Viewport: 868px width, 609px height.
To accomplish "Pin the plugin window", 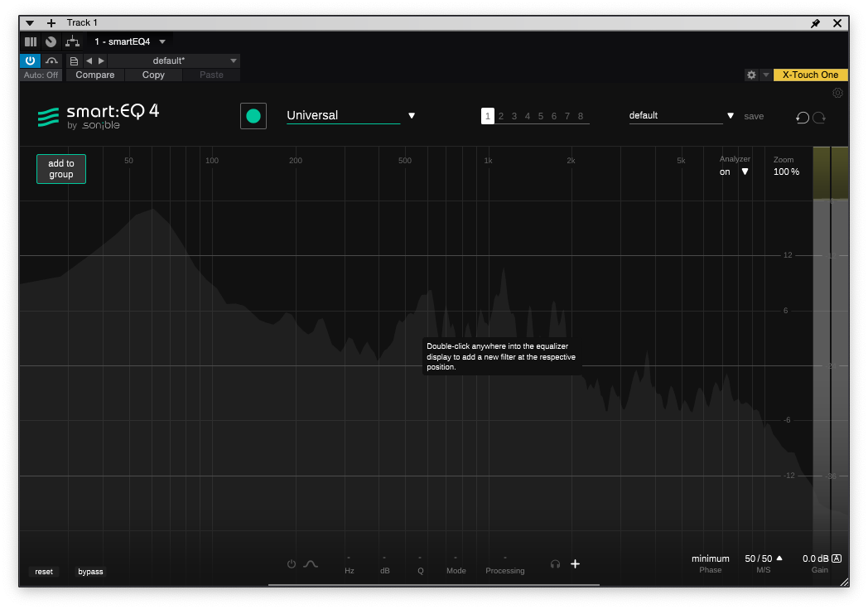I will [x=816, y=23].
